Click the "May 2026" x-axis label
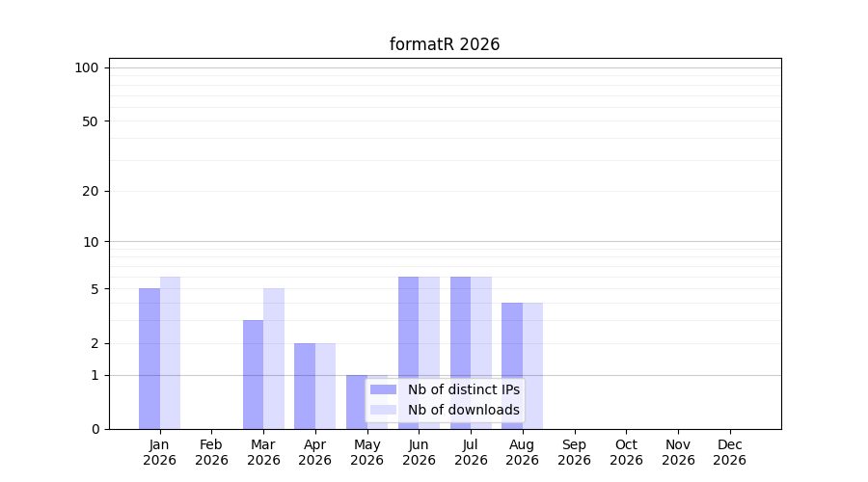Viewport: 868px width, 482px height. (x=367, y=452)
